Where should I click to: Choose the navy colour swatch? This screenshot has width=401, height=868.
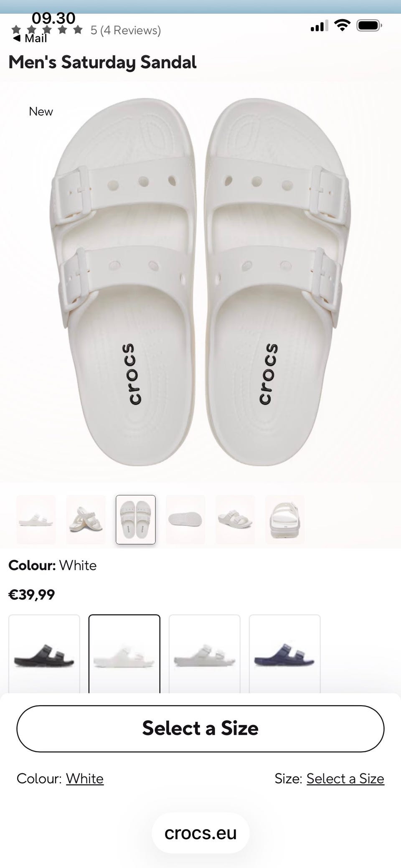pyautogui.click(x=285, y=654)
